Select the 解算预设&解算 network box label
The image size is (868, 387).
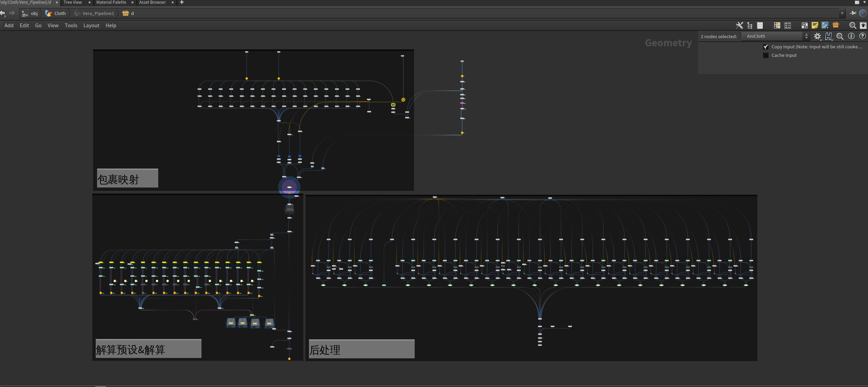coord(148,349)
